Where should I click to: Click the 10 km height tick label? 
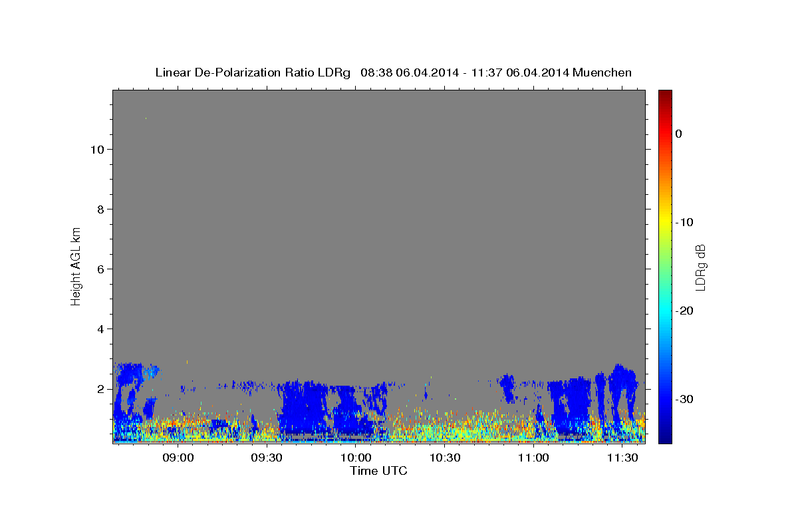click(x=97, y=149)
